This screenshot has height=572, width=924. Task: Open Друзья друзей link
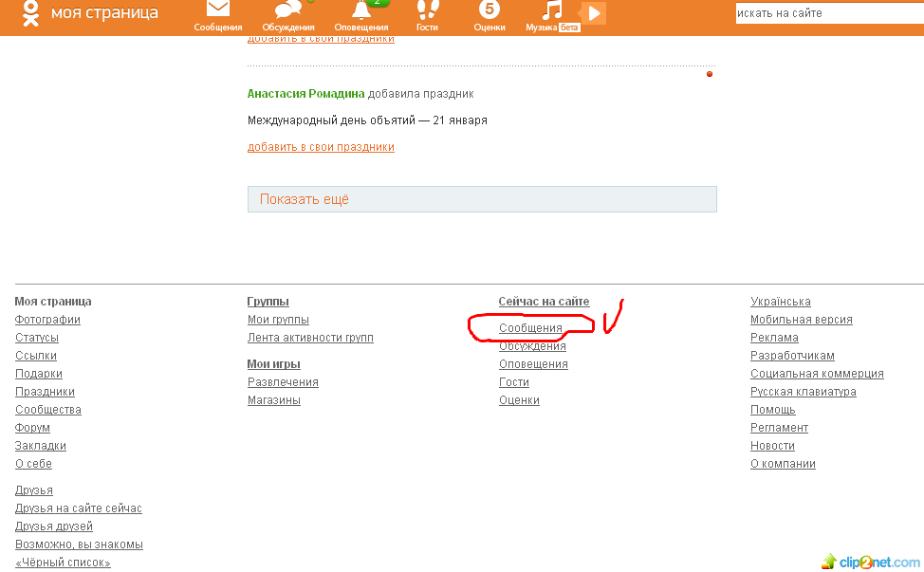click(54, 526)
